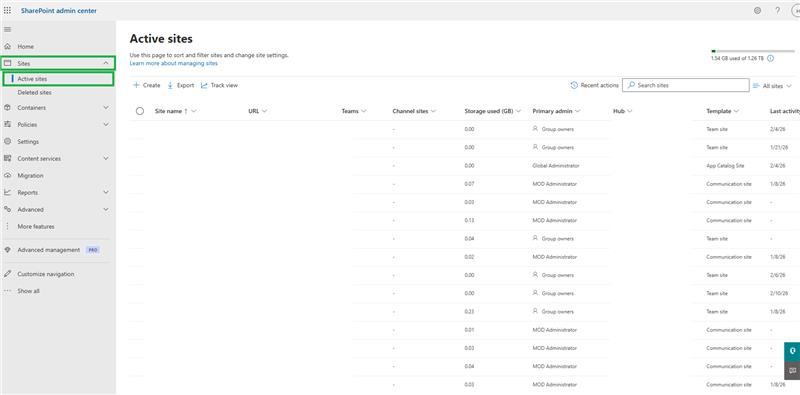
Task: Expand the Content services group
Action: click(x=106, y=159)
